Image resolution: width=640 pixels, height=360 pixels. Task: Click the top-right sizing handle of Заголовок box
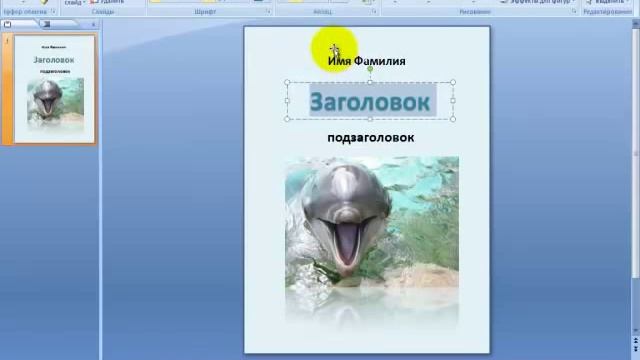453,82
